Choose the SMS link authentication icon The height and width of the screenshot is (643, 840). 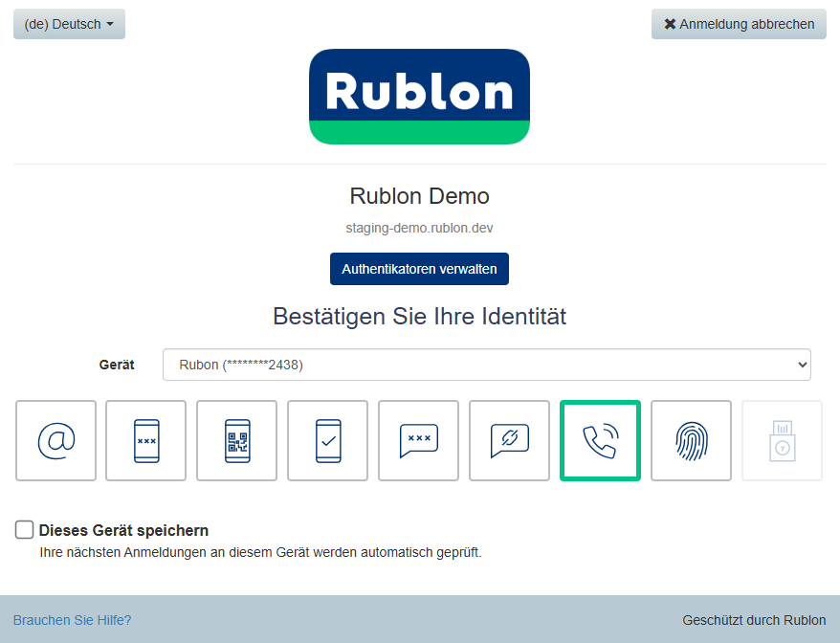tap(509, 441)
